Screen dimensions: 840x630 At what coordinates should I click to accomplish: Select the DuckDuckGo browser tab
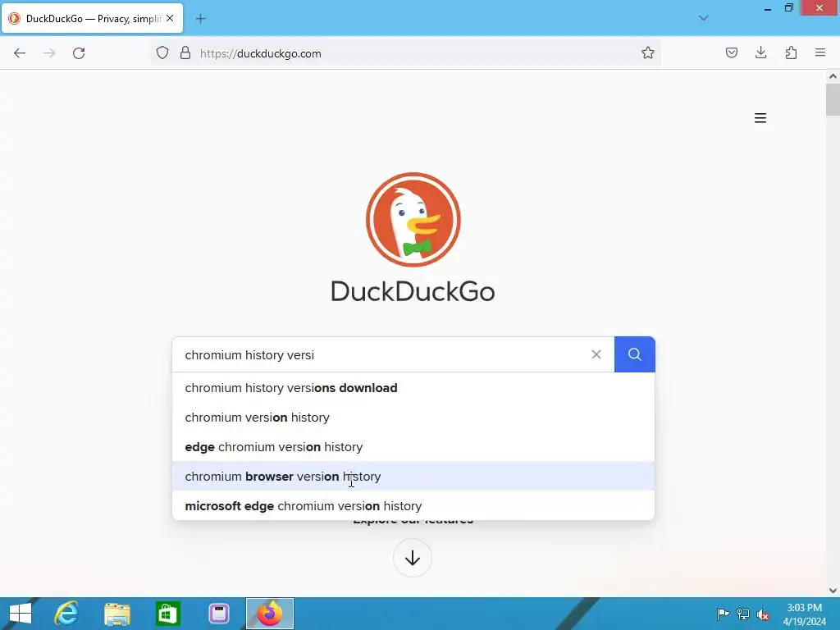[92, 18]
